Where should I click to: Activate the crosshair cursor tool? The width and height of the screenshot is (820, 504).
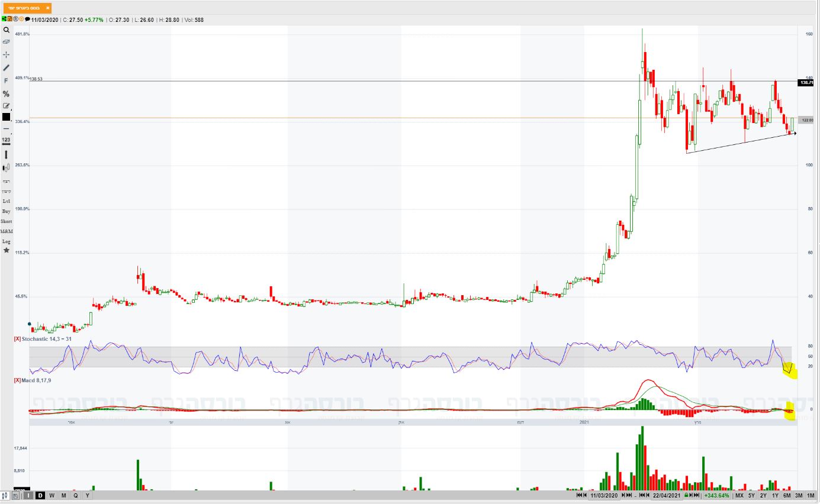click(7, 54)
